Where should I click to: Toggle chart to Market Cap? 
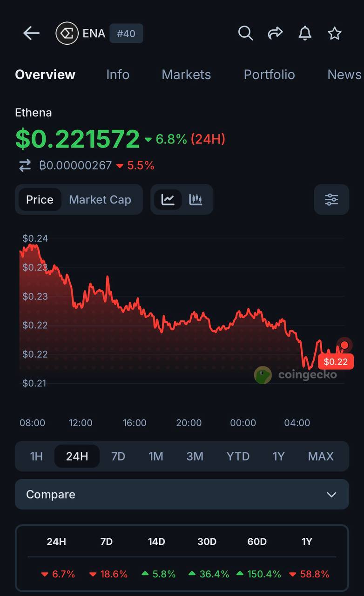click(100, 200)
